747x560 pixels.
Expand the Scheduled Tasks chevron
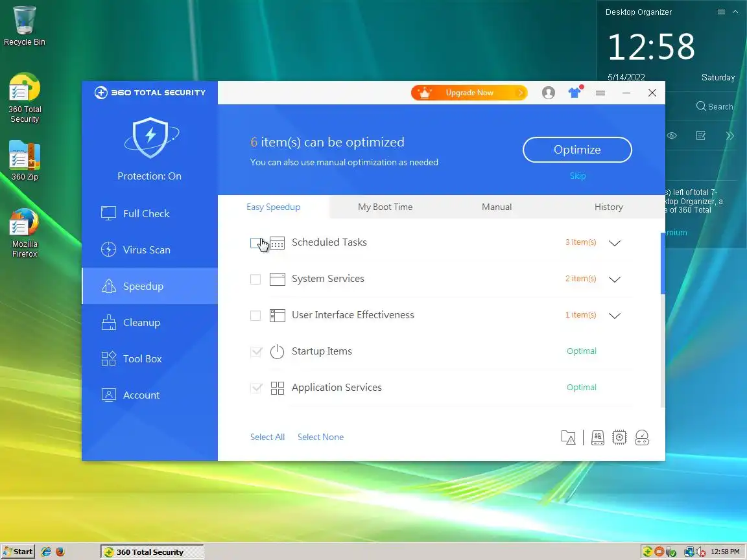point(615,243)
